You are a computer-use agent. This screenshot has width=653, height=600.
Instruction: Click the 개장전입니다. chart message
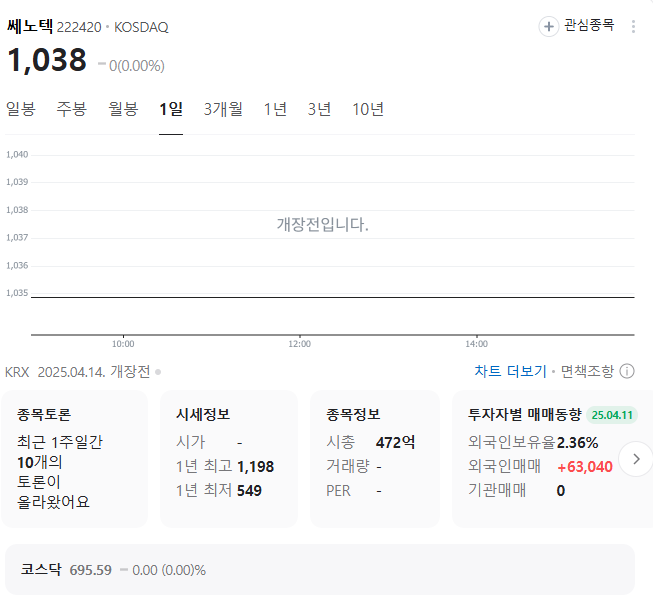tap(323, 224)
